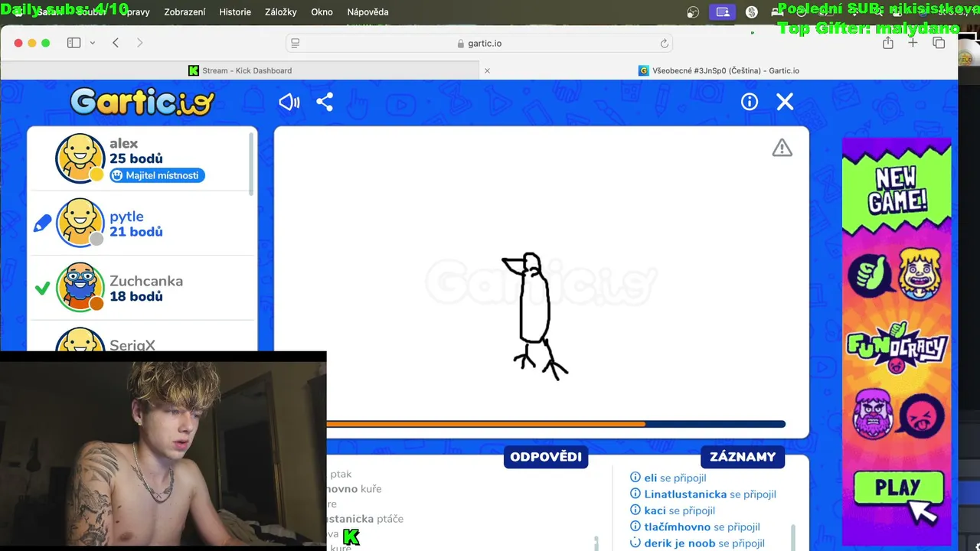The height and width of the screenshot is (551, 980).
Task: Click the NEW GAME! ad banner heading
Action: click(897, 189)
